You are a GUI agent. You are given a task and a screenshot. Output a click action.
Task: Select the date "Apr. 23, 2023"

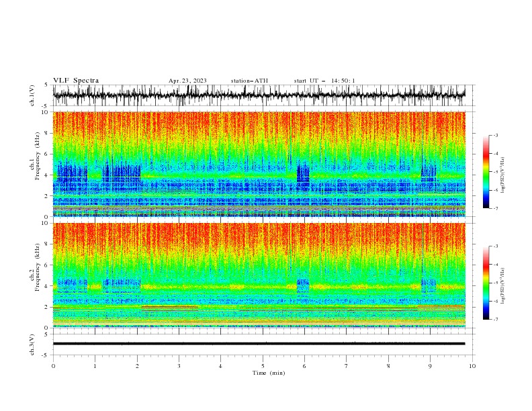point(187,81)
